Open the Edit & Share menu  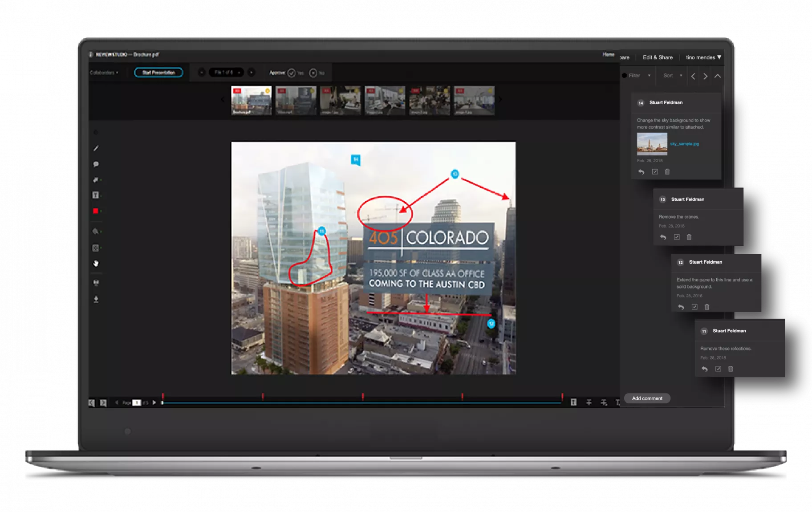tap(658, 57)
